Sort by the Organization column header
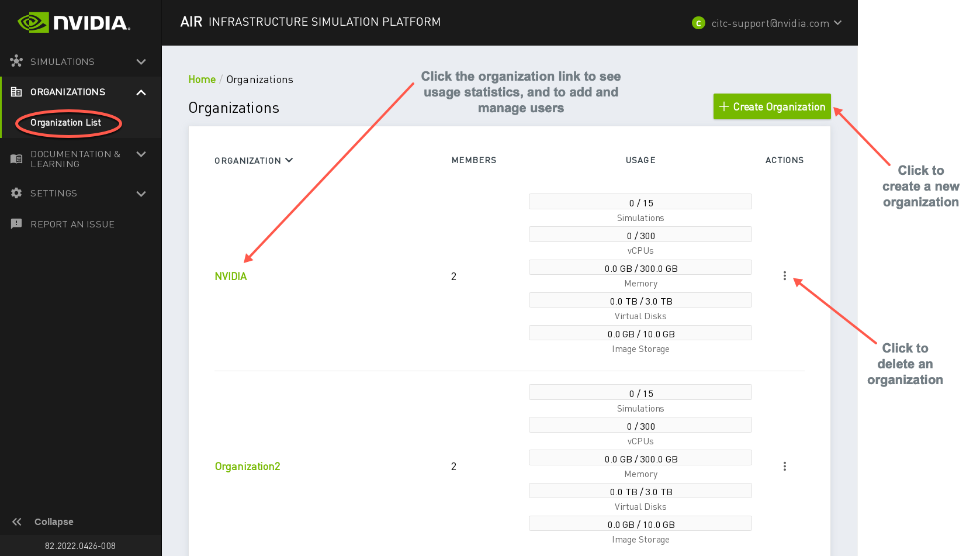Screen dimensions: 980x556 tap(253, 160)
